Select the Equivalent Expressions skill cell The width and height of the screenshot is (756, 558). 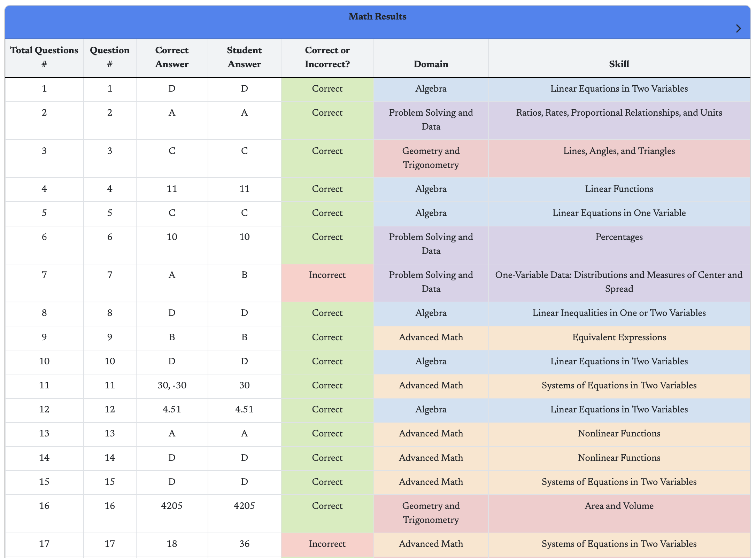pos(619,337)
